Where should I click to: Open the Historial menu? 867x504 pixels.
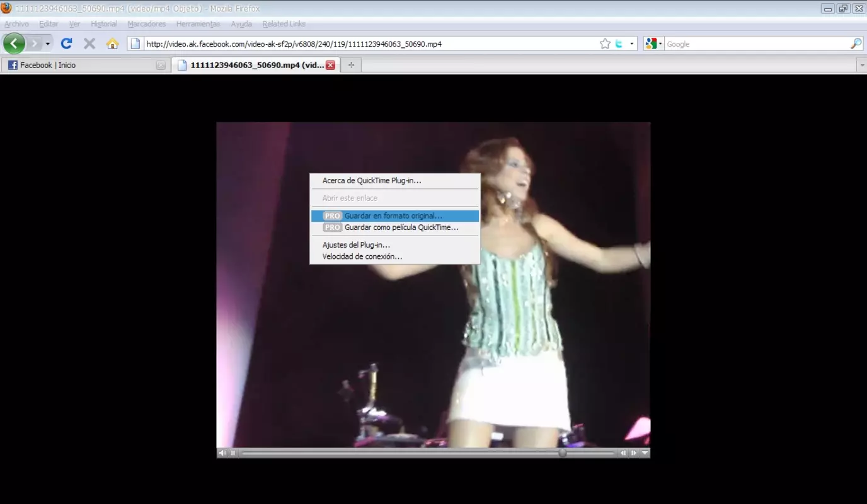(104, 24)
